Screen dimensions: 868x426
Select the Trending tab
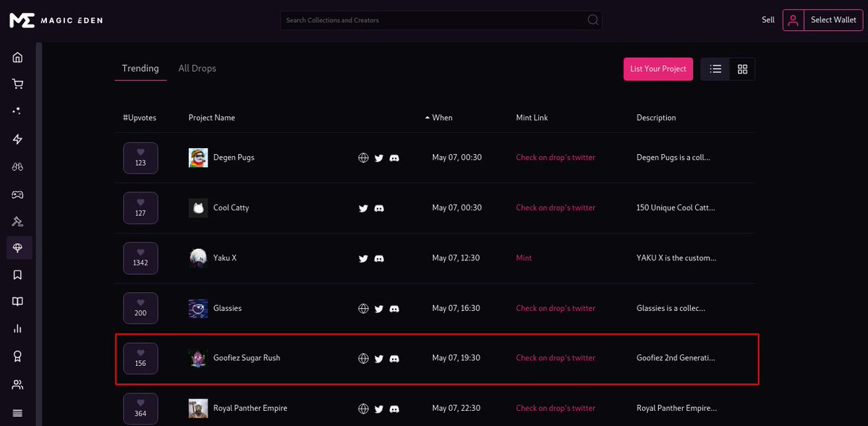tap(140, 68)
